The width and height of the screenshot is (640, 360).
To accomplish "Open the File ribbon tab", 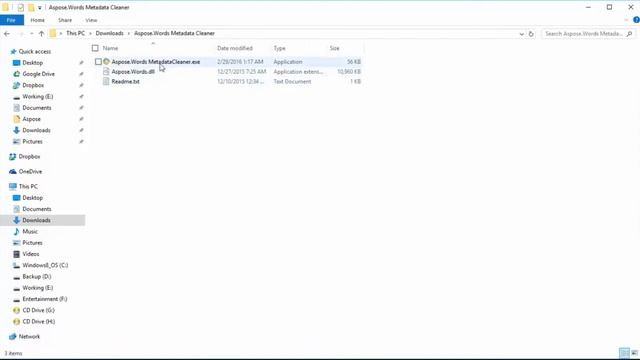I will tap(11, 20).
